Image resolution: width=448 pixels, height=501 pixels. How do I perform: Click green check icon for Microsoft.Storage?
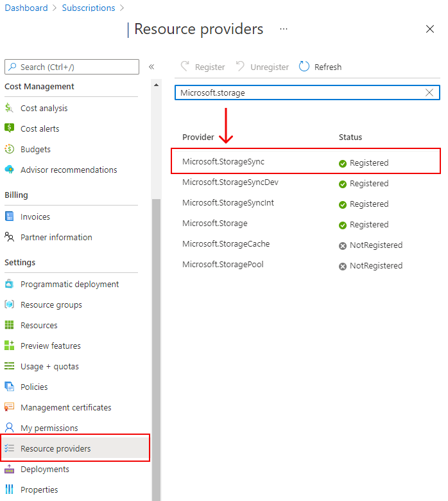(x=343, y=225)
